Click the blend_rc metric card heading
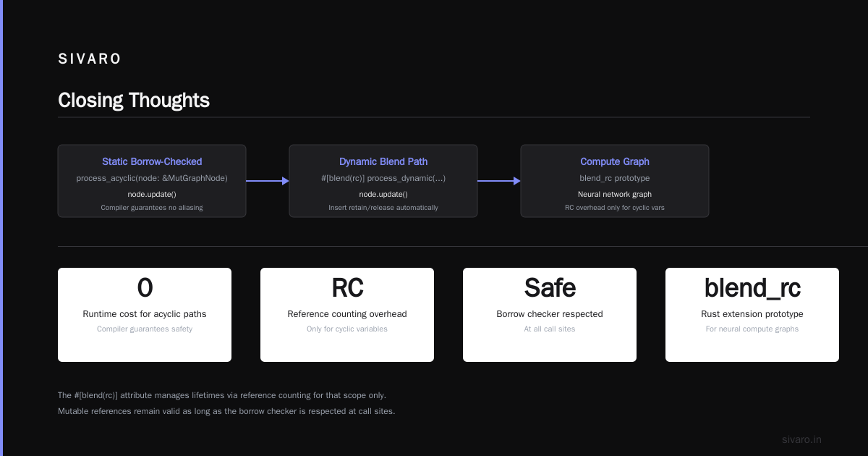 coord(752,288)
